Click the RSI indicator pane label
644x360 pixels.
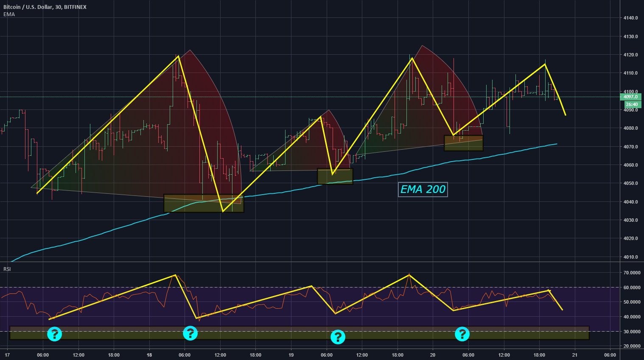tap(7, 269)
